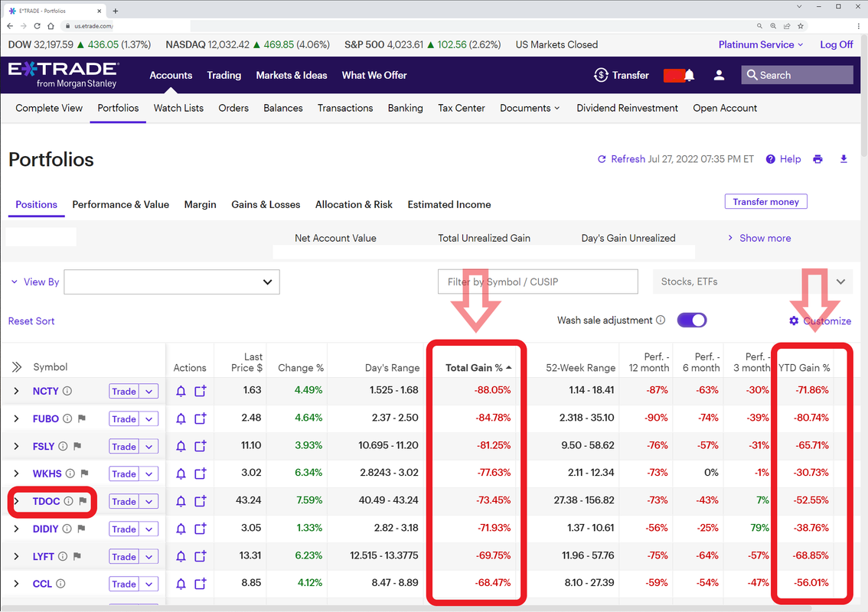Open a new browser tab

[115, 11]
